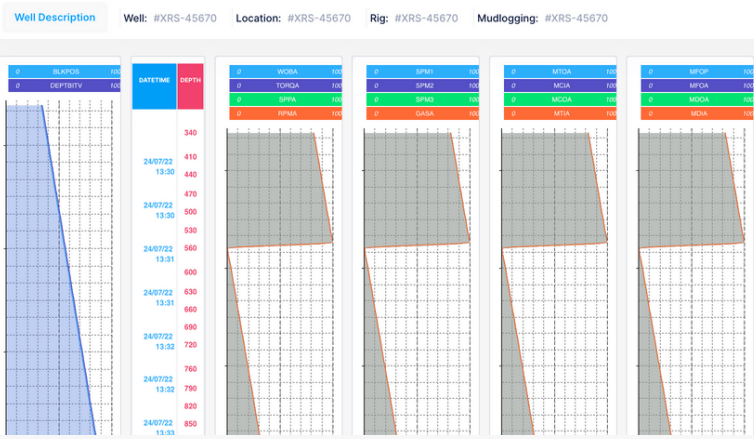Select the SPM1 curve label
The image size is (754, 439).
click(423, 72)
